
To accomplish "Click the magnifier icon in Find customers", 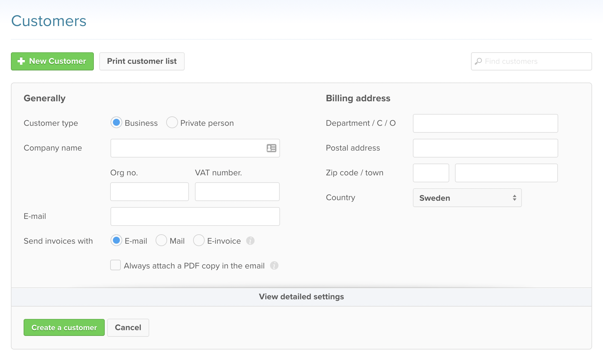I will point(478,61).
